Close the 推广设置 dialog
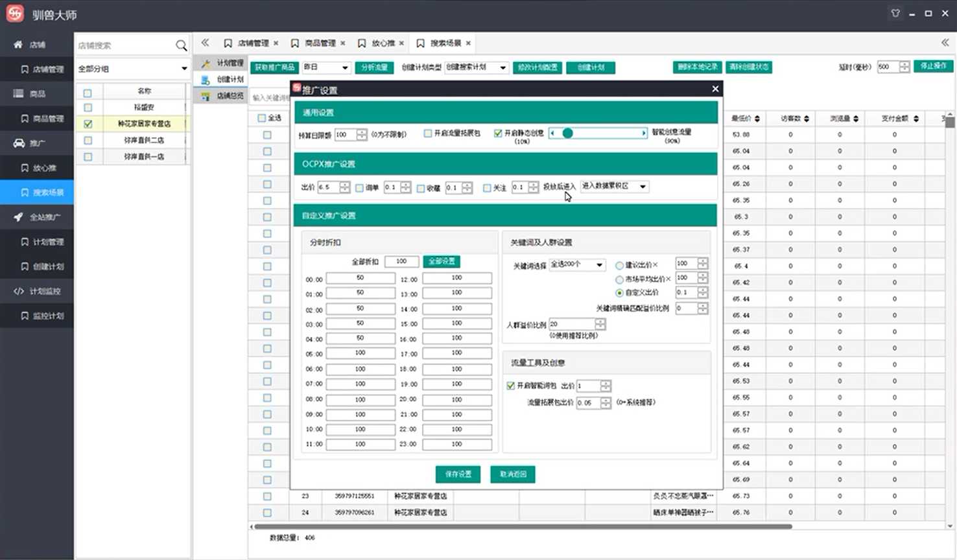The height and width of the screenshot is (560, 957). pyautogui.click(x=715, y=89)
